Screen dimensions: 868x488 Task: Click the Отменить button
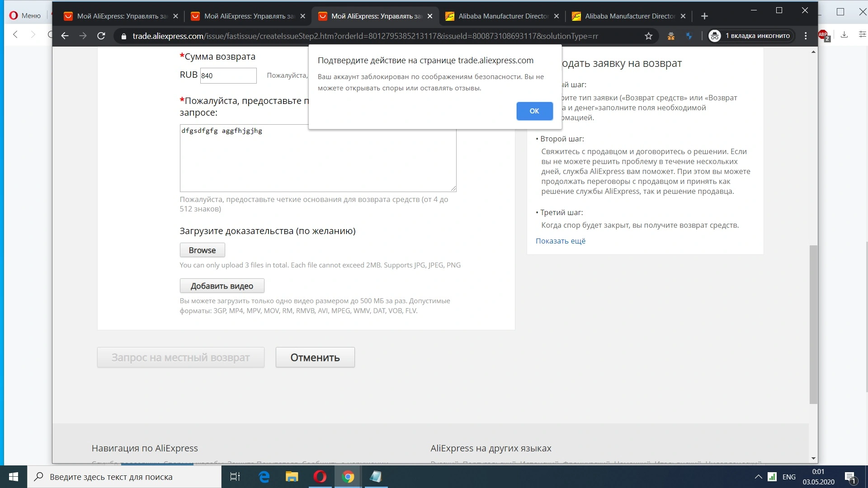(315, 357)
